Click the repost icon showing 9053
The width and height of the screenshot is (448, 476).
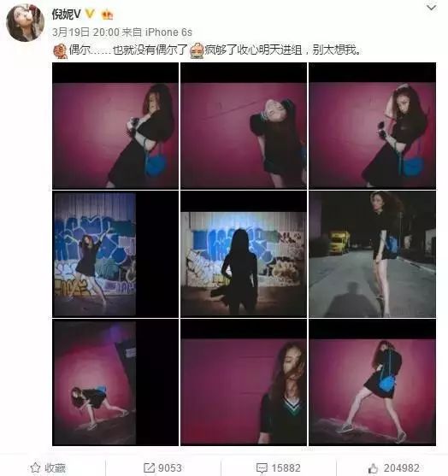pos(149,467)
